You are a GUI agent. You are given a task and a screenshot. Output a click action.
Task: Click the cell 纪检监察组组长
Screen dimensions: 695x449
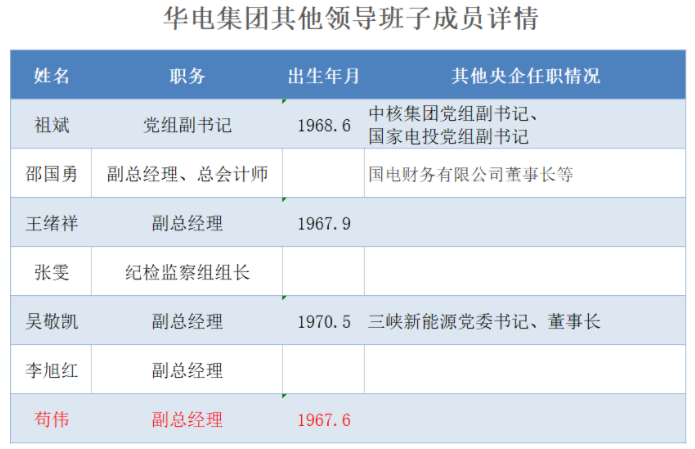187,272
